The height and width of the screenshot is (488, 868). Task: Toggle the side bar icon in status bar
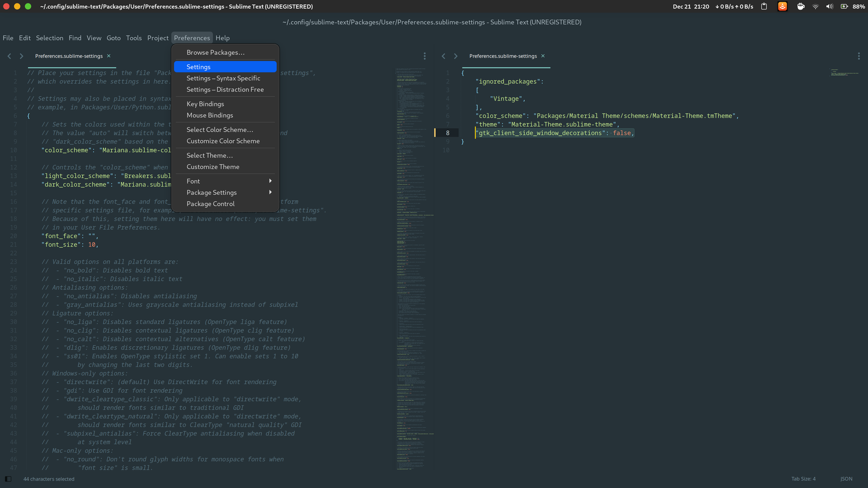8,479
